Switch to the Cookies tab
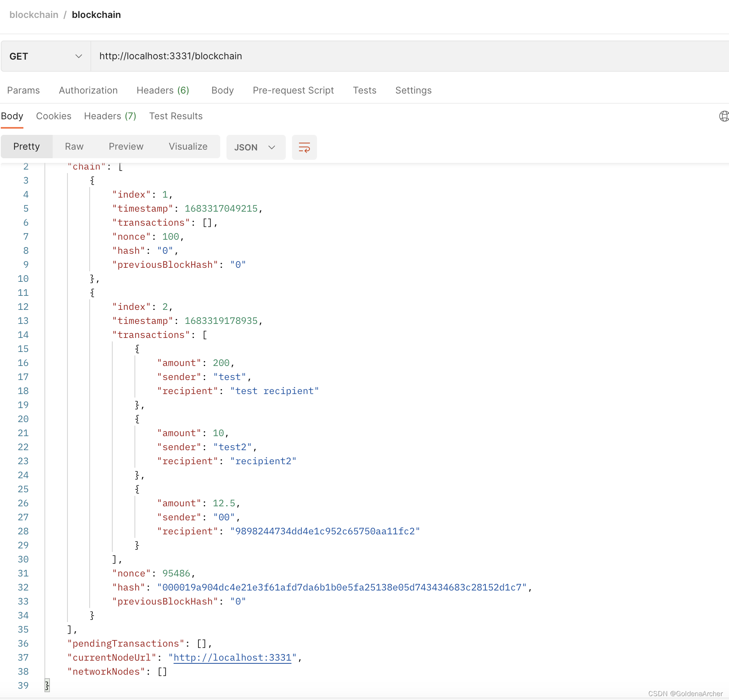 click(x=54, y=116)
